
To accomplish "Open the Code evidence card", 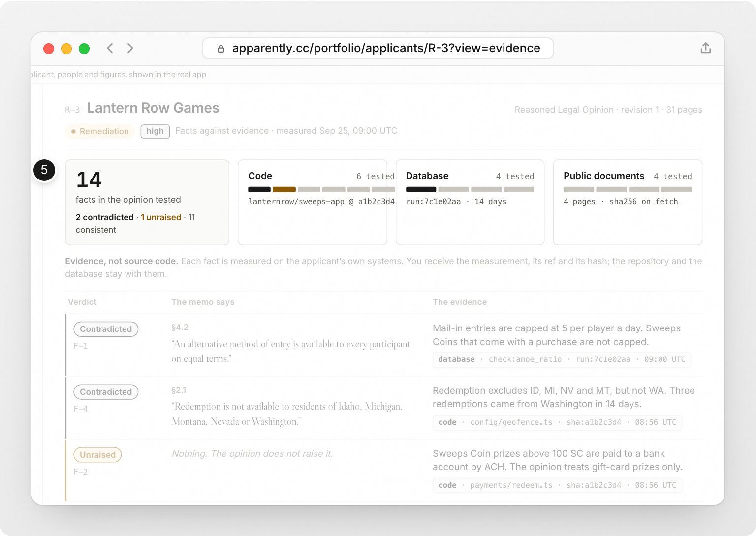I will pos(313,202).
